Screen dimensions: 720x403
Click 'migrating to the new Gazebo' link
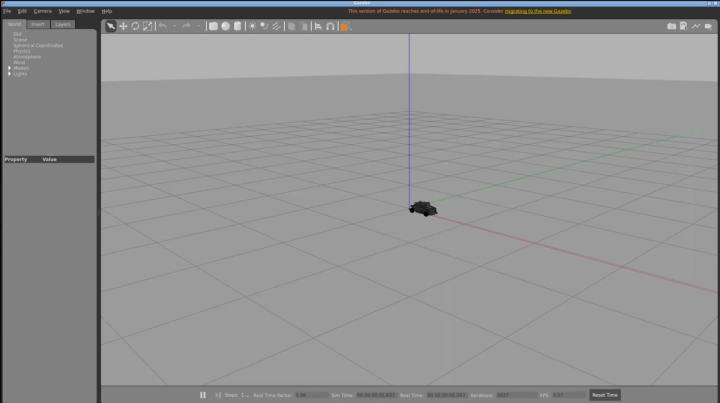pyautogui.click(x=538, y=11)
